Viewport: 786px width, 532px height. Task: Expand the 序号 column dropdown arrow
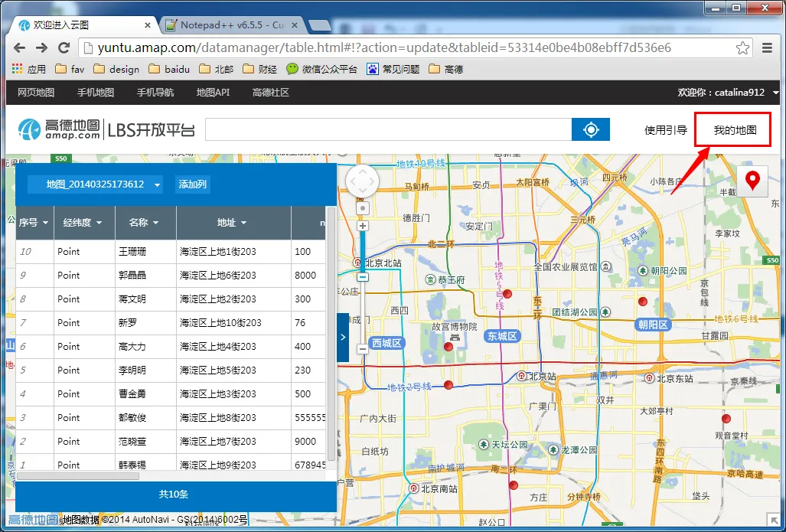pyautogui.click(x=46, y=223)
